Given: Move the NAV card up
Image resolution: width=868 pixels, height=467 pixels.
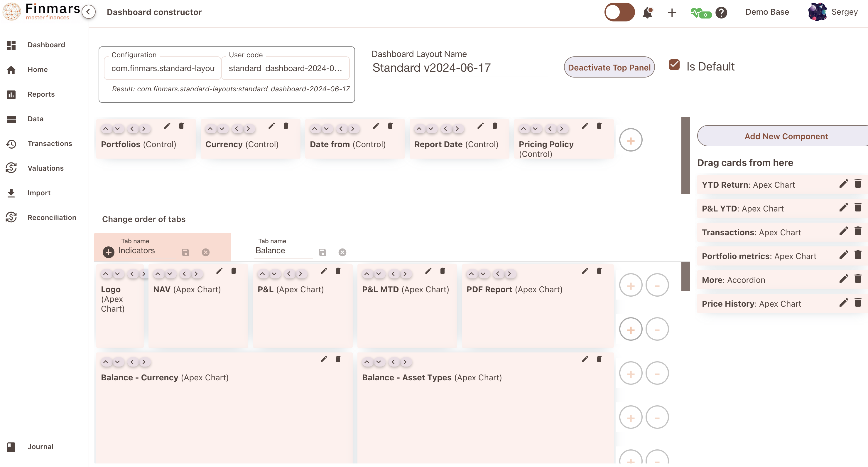Looking at the screenshot, I should tap(158, 274).
